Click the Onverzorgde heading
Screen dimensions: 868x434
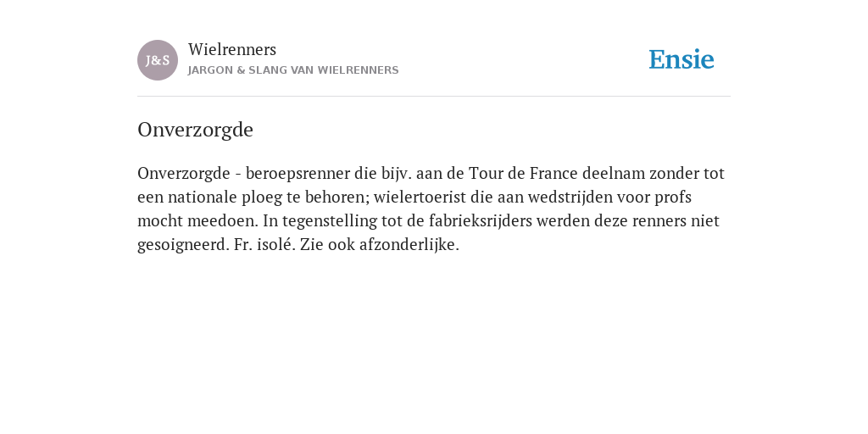(196, 130)
